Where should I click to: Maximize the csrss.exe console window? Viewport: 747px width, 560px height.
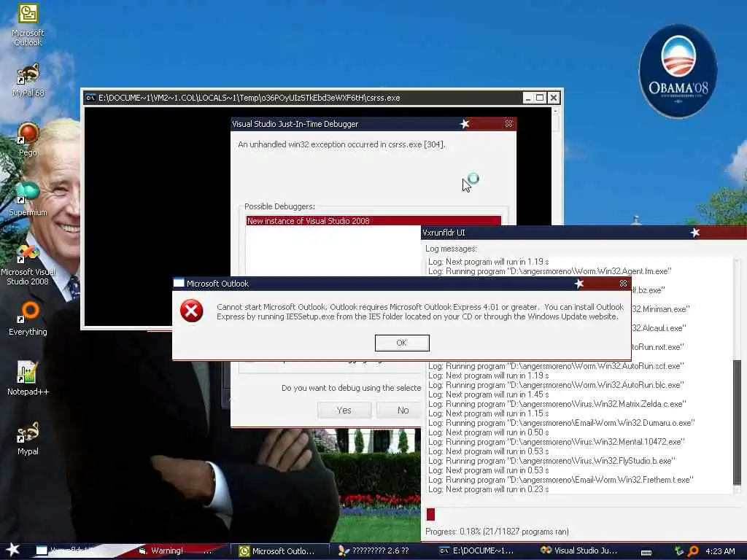pos(540,98)
